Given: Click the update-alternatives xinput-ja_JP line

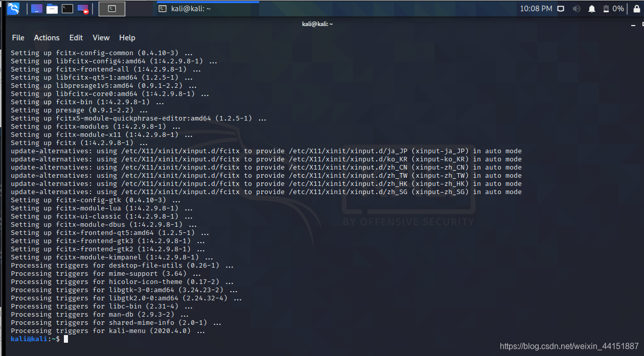Looking at the screenshot, I should point(266,151).
